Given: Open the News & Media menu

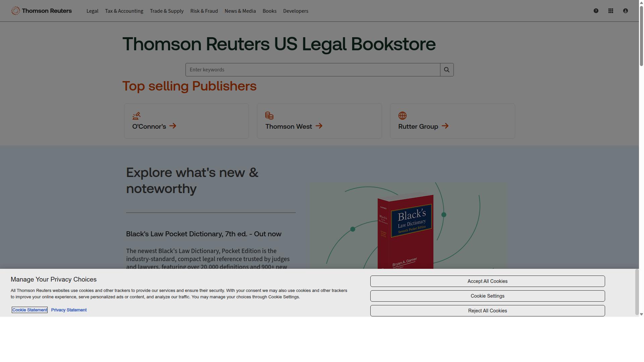Looking at the screenshot, I should (240, 11).
